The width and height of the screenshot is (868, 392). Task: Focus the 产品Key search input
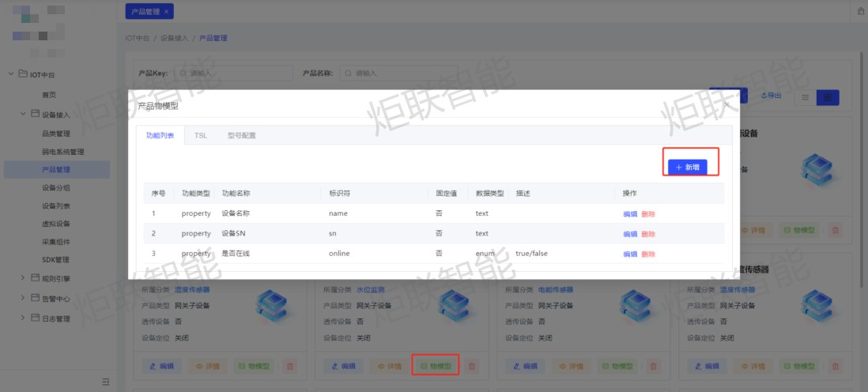(x=233, y=73)
